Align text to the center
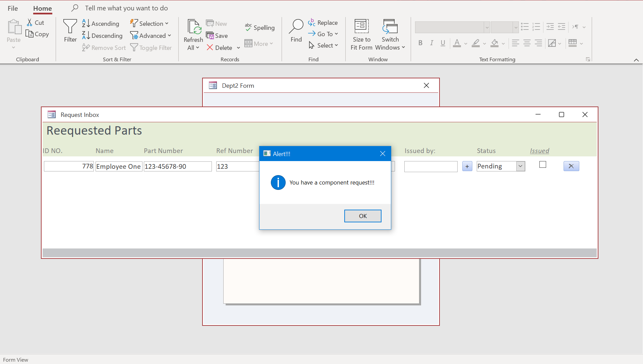Image resolution: width=643 pixels, height=364 pixels. [527, 43]
